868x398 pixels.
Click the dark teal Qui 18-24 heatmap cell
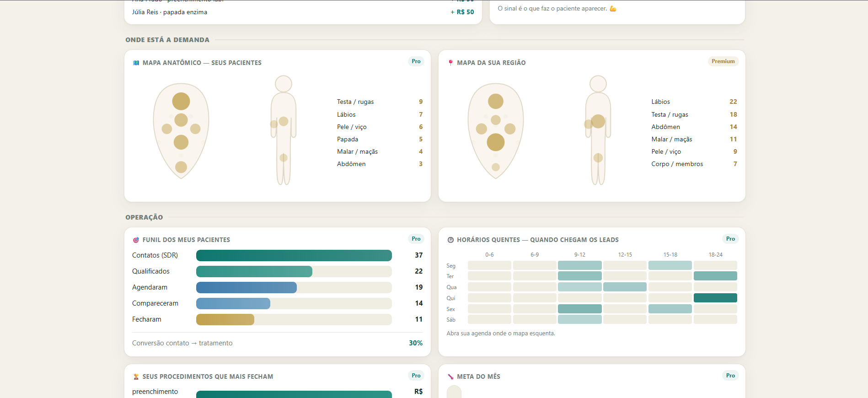pos(715,298)
